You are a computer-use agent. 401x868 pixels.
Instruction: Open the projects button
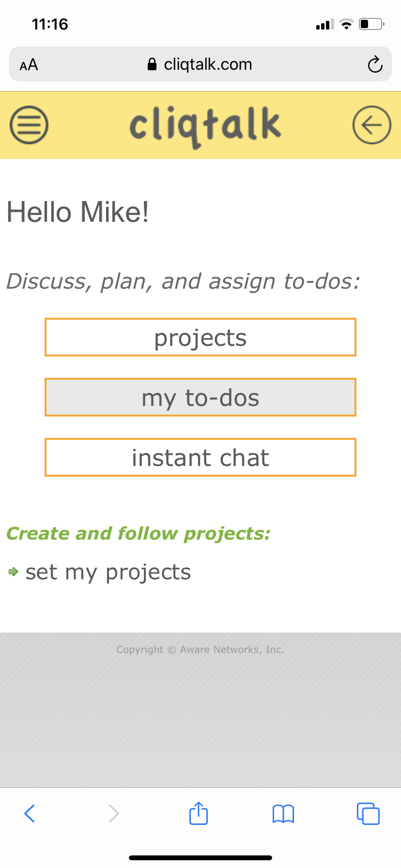tap(200, 337)
